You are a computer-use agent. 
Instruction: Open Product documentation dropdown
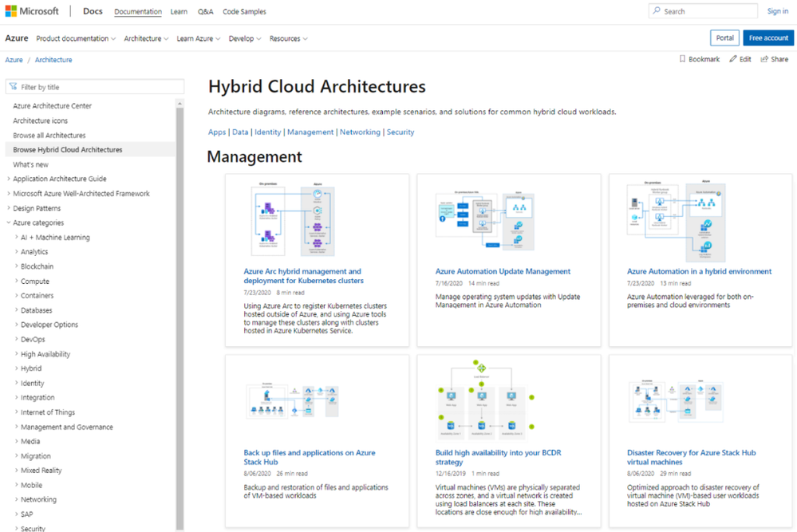coord(76,38)
